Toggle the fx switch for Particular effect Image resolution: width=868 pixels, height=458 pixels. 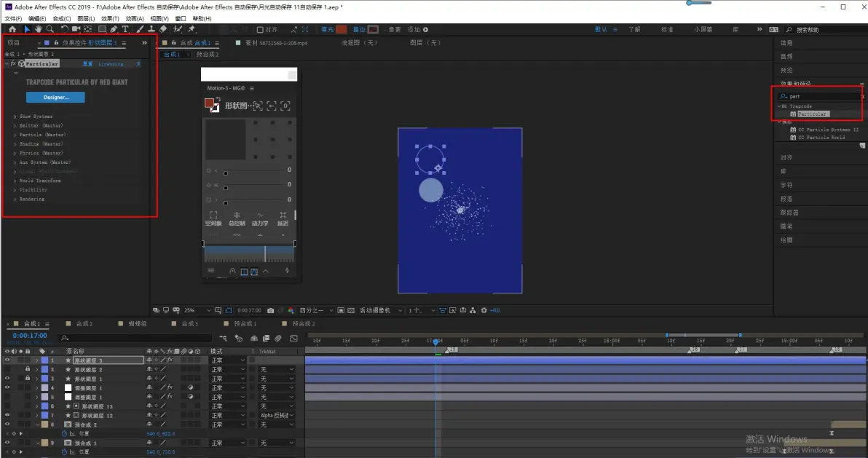(x=12, y=63)
